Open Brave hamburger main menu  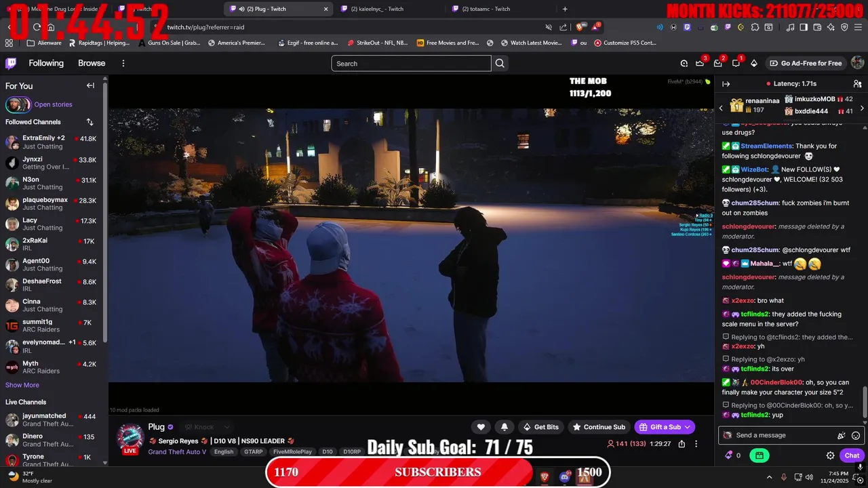[x=857, y=27]
